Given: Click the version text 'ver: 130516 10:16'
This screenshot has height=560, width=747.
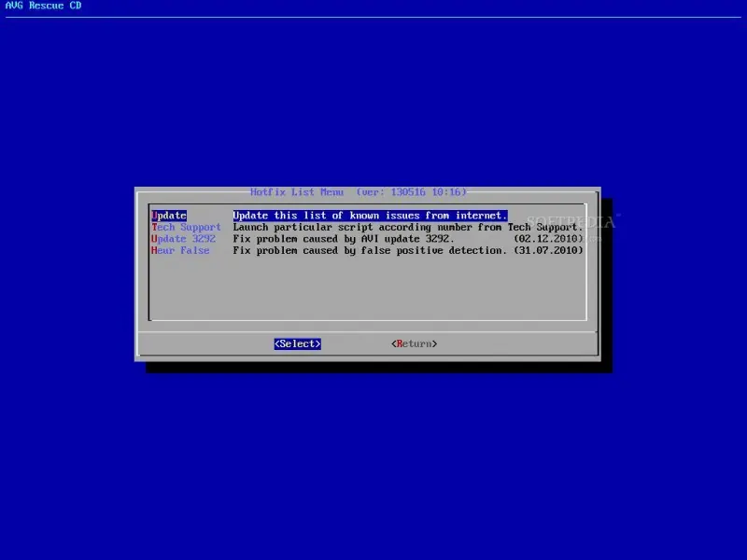Looking at the screenshot, I should tap(412, 192).
